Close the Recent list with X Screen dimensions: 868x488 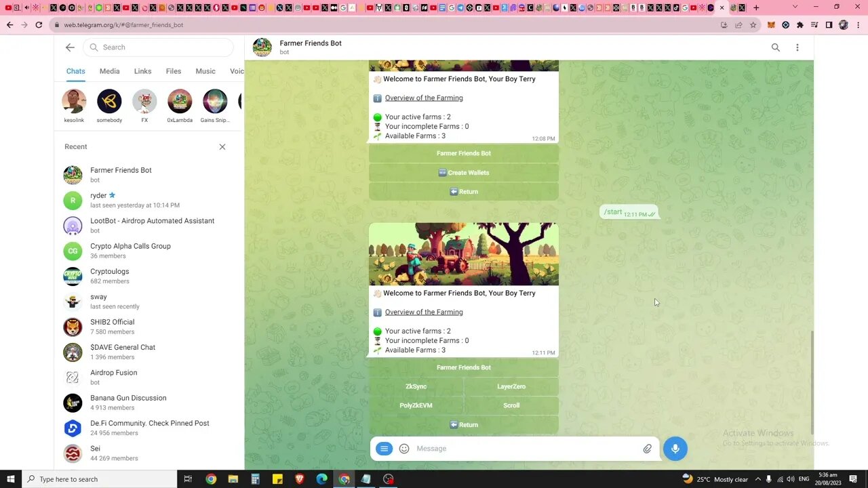click(x=222, y=146)
